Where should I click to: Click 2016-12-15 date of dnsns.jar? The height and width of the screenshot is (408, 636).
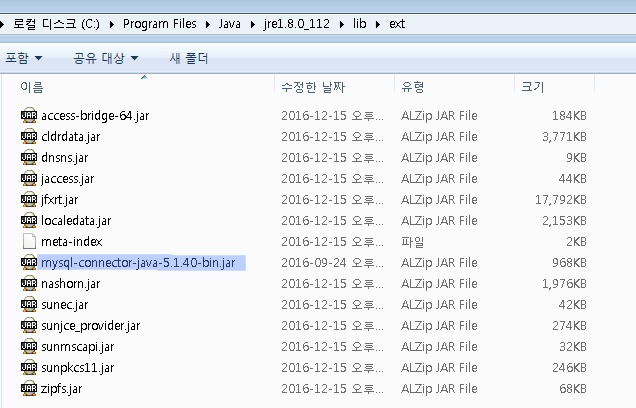(332, 158)
